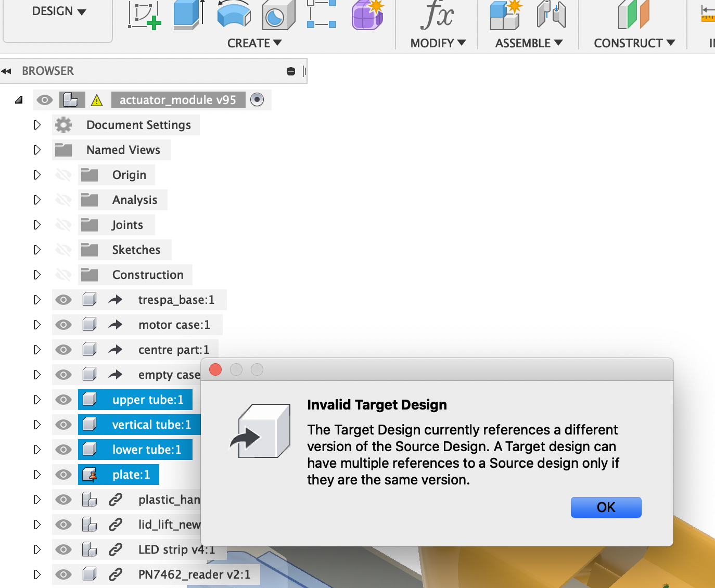Click the motor case reference arrow icon
This screenshot has height=588, width=715.
[x=115, y=325]
